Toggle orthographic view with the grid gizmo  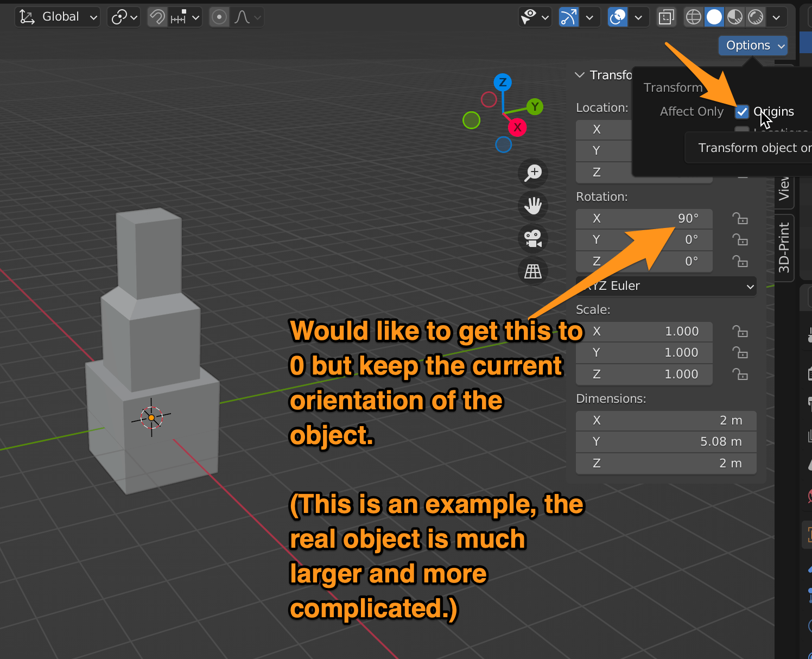tap(533, 270)
